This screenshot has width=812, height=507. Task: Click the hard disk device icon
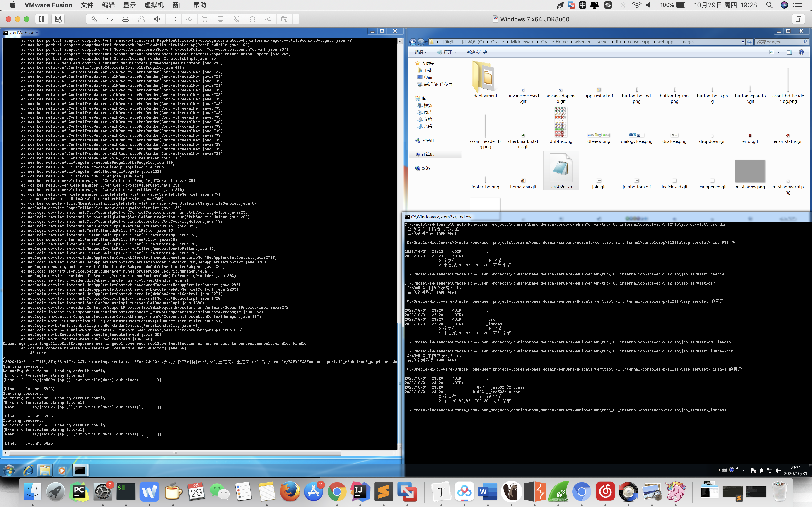coord(126,19)
